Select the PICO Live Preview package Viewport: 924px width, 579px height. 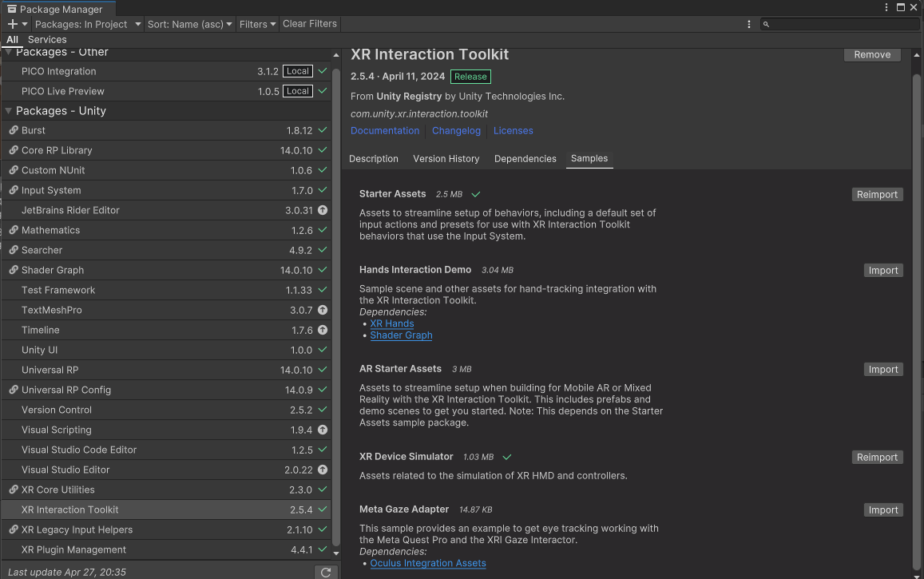pyautogui.click(x=166, y=91)
